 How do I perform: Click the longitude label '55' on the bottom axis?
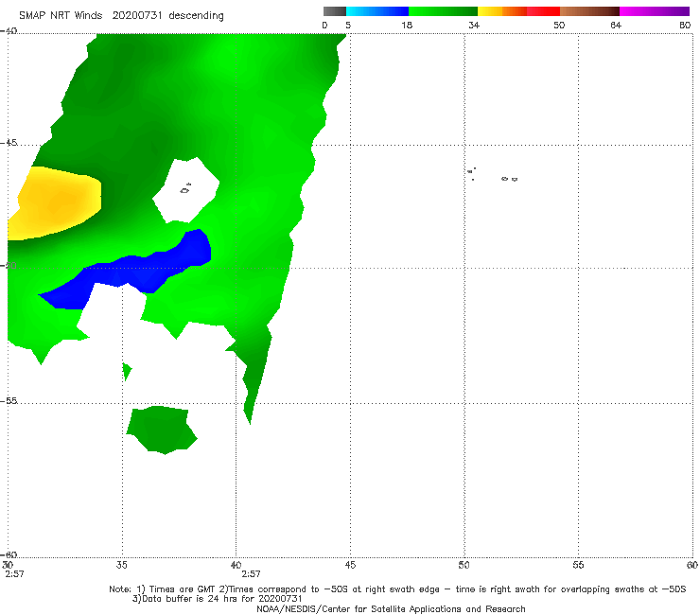pos(578,565)
